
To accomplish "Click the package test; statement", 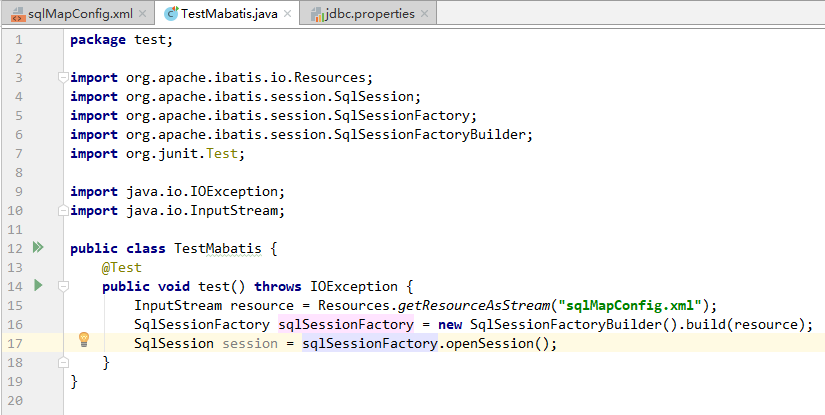I will 122,40.
